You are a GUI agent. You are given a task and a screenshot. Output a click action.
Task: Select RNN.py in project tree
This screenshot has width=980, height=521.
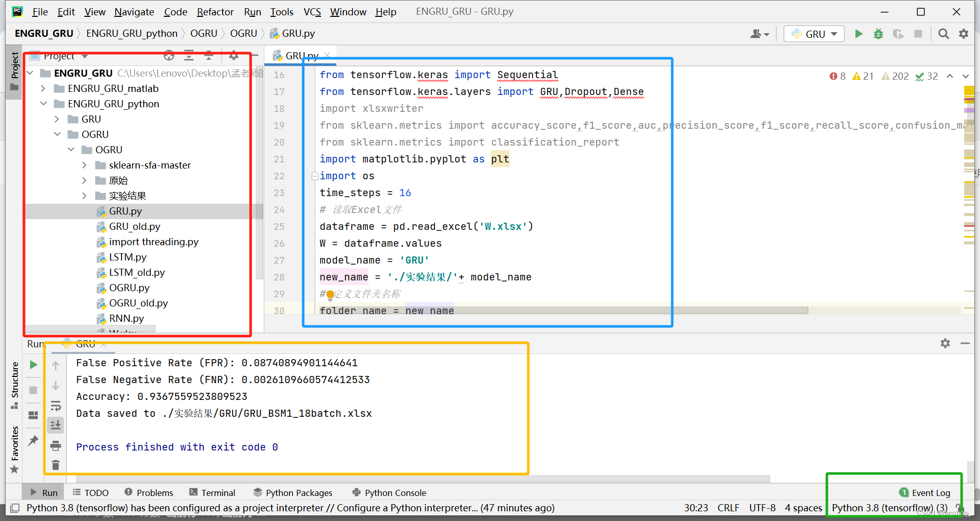pos(126,318)
